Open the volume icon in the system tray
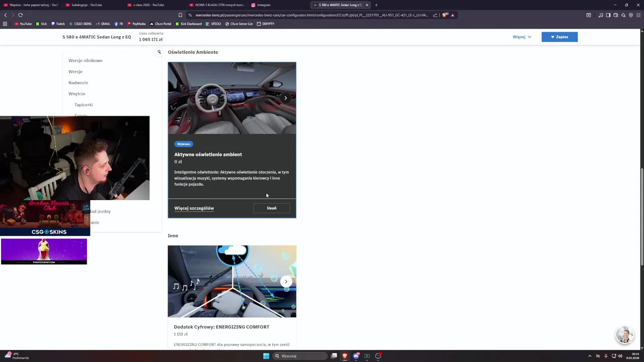 point(620,356)
